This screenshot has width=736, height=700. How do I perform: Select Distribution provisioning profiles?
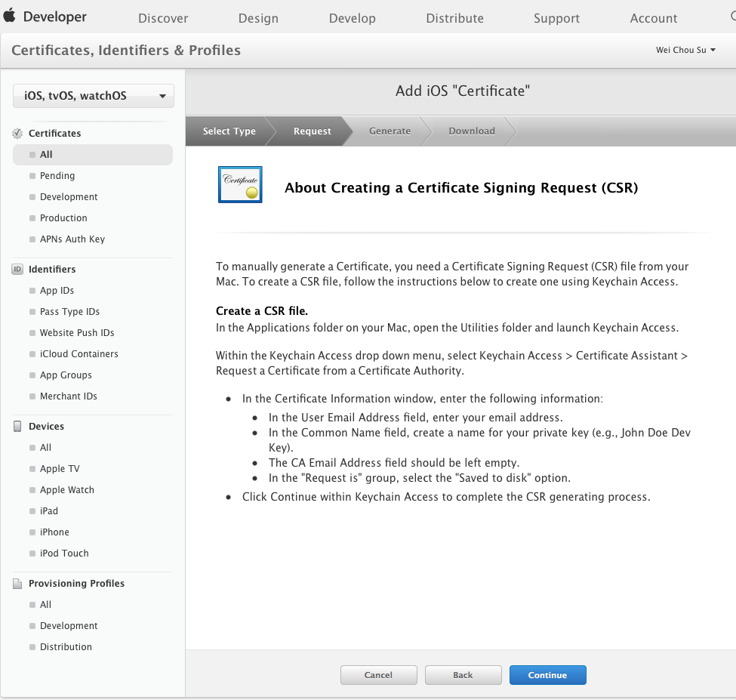66,647
